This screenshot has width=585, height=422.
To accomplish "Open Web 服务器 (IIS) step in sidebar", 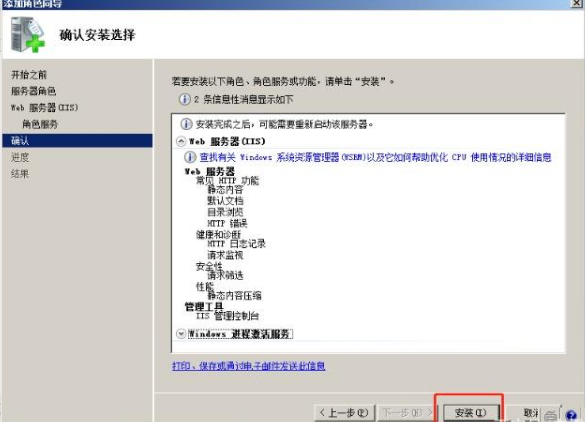I will point(44,108).
